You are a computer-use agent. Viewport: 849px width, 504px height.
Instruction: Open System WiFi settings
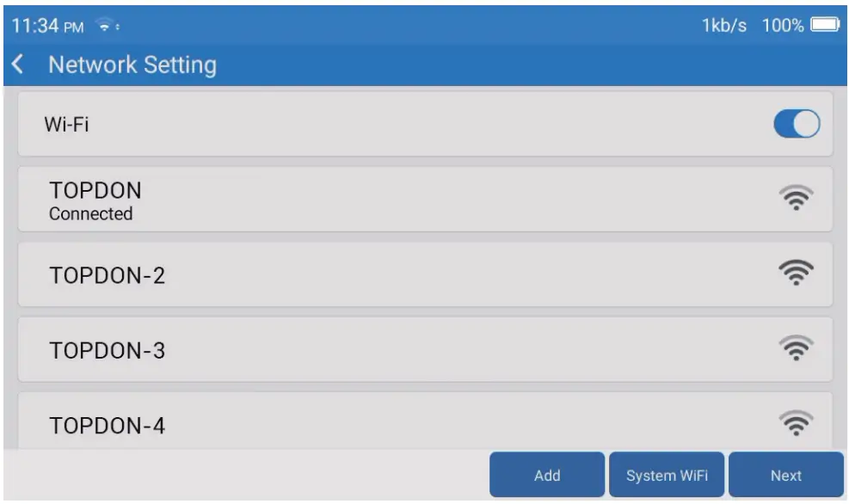(x=667, y=476)
